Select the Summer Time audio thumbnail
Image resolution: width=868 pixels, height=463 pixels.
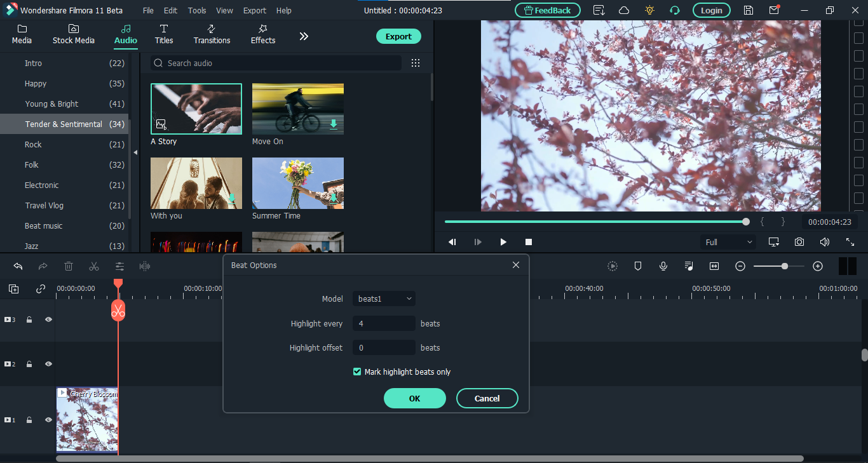tap(298, 183)
